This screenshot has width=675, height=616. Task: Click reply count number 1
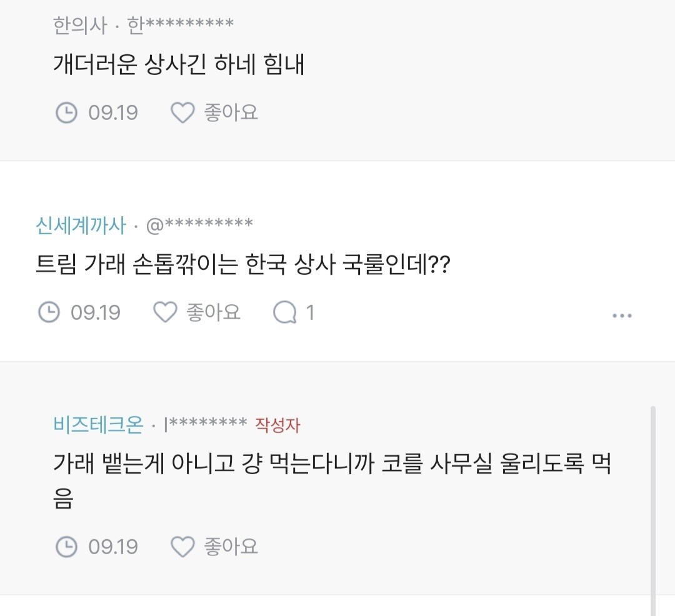click(310, 312)
